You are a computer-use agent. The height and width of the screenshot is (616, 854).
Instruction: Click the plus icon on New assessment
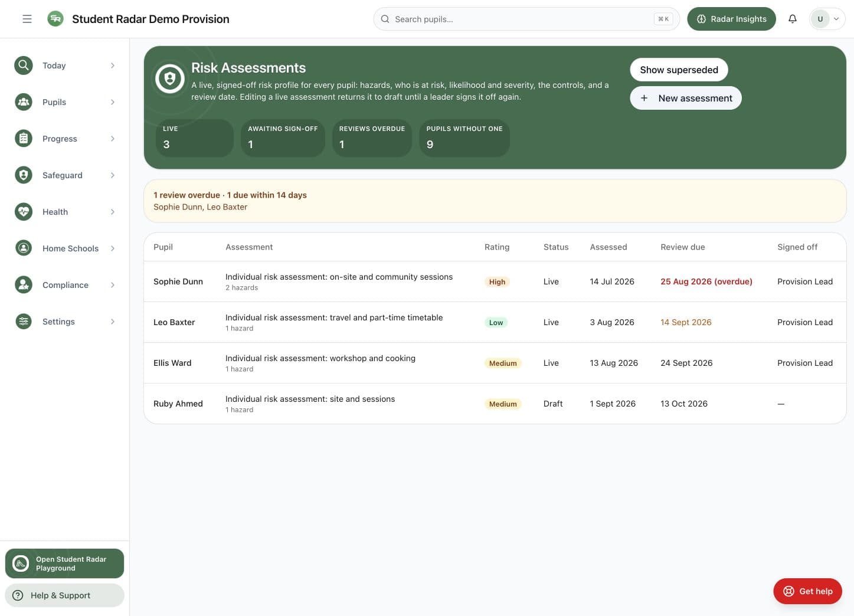[x=644, y=98]
